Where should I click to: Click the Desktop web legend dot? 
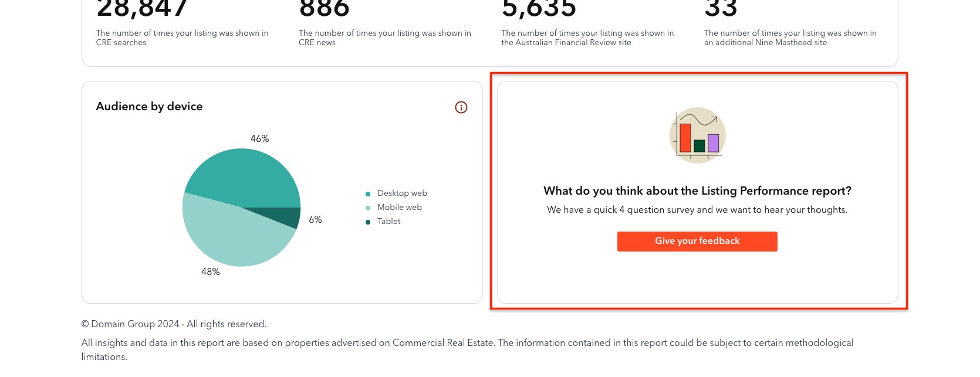click(x=368, y=194)
